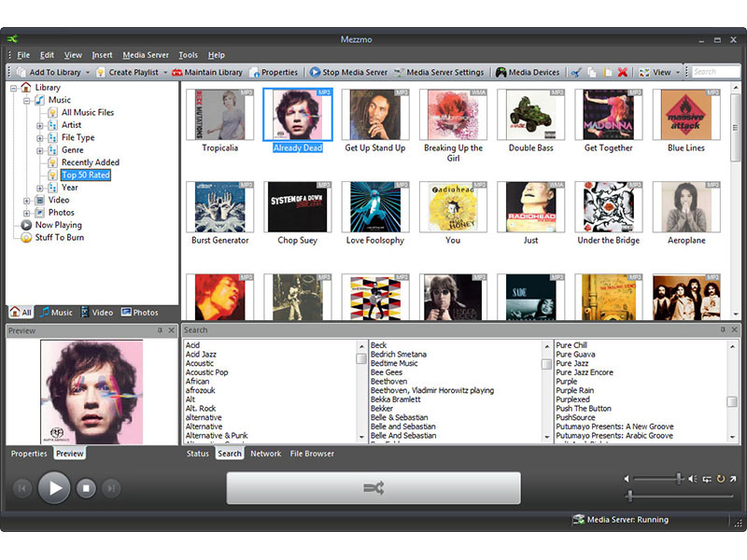Image resolution: width=747 pixels, height=560 pixels.
Task: Click the loud speaker icon right of volume slider
Action: (x=693, y=479)
